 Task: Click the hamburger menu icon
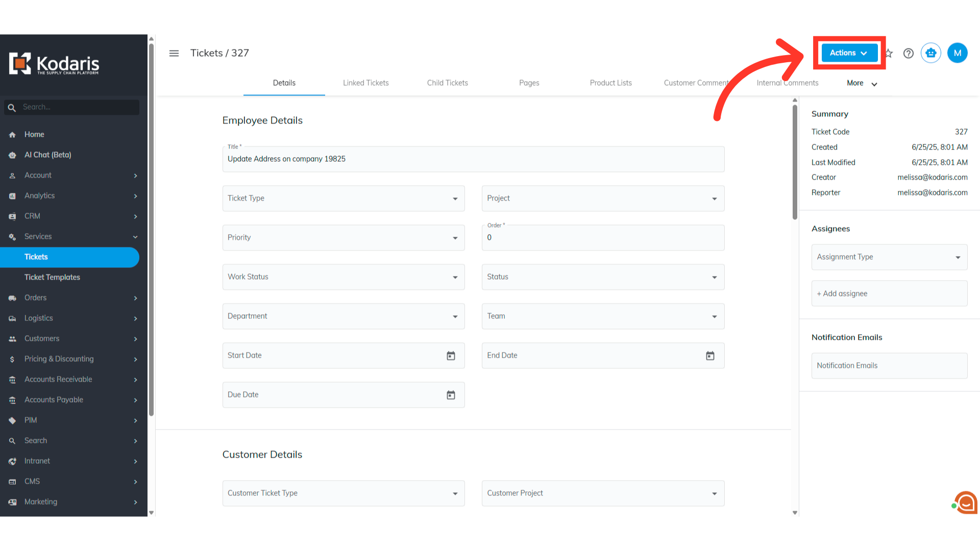(174, 53)
